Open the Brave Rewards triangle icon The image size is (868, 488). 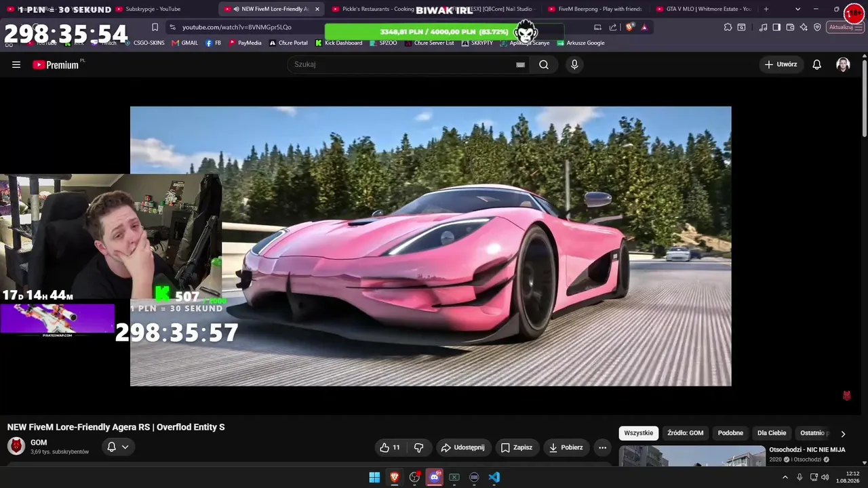(644, 27)
